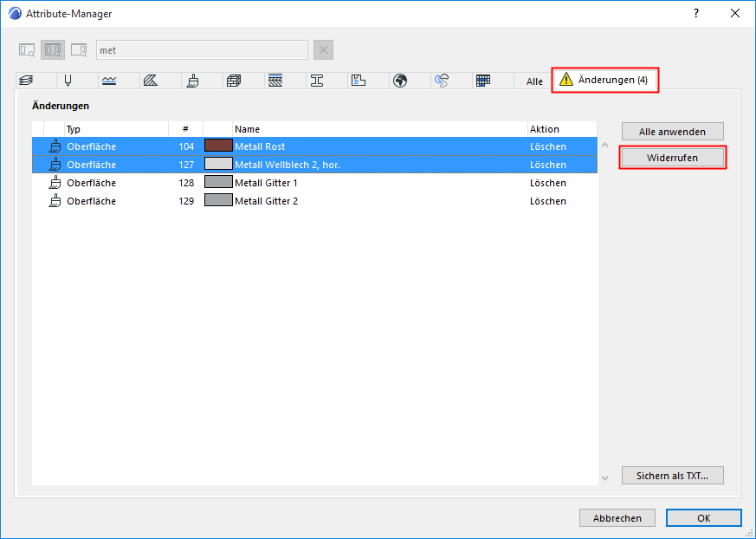Select the 'Metall Gitter 1' row name

click(x=266, y=183)
